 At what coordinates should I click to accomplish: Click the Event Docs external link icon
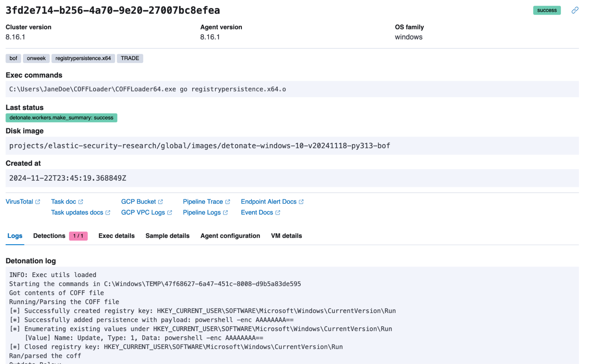pos(278,213)
